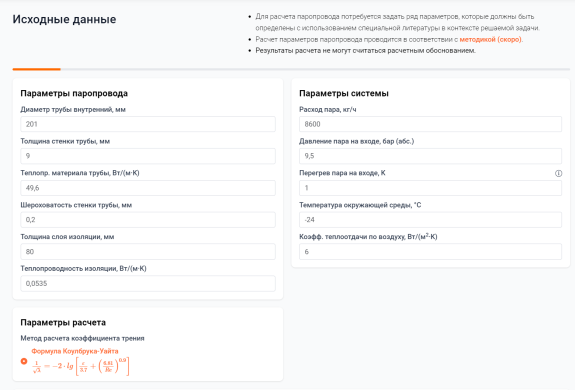Click the Исходные данные title
This screenshot has height=390, width=575.
coord(64,19)
